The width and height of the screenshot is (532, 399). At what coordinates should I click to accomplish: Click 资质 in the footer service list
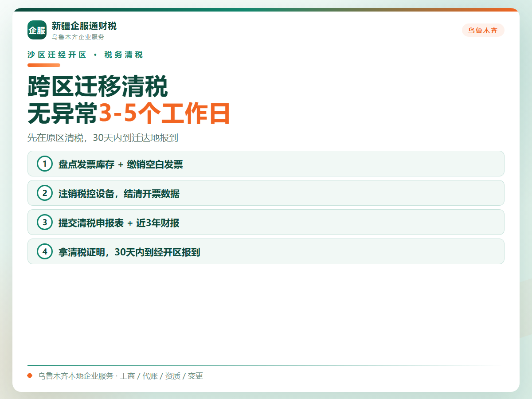click(172, 376)
